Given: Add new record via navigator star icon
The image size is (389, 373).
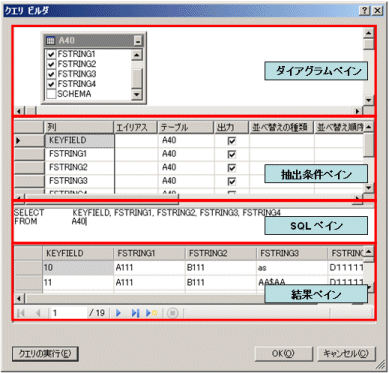Looking at the screenshot, I should (151, 313).
